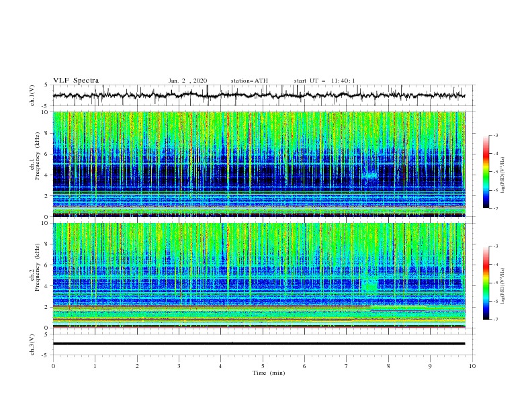
Task: Click the 'Time (min)' axis label
Action: coord(269,373)
